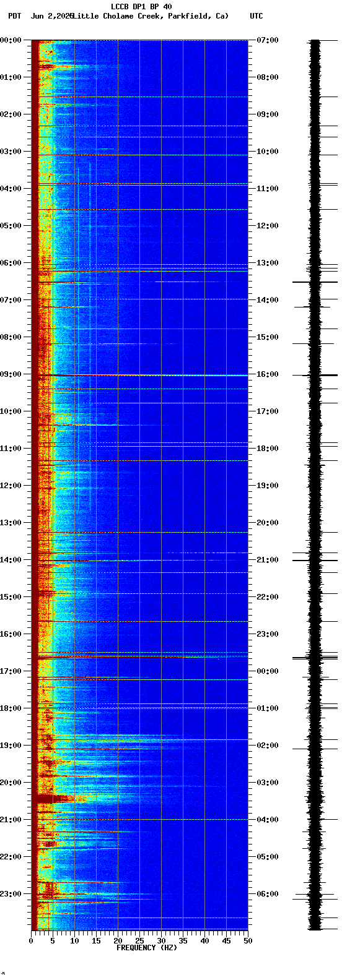The image size is (342, 980).
Task: Click the 12:00 label on UTC axis
Action: tap(268, 226)
